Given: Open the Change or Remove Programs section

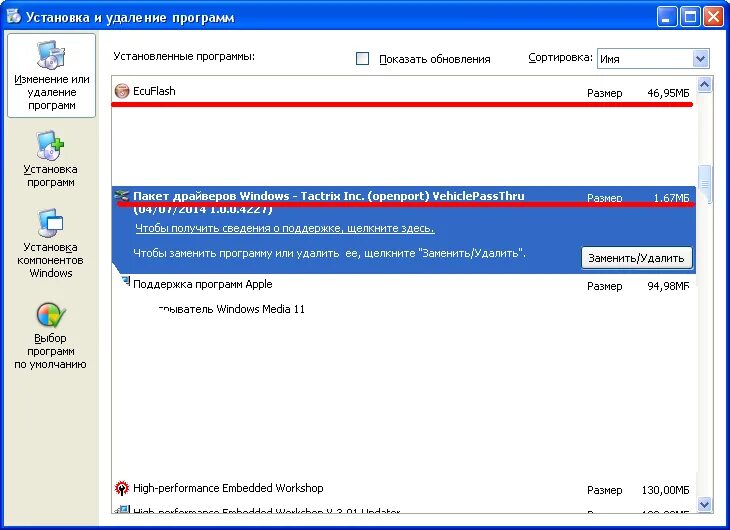Looking at the screenshot, I should click(51, 75).
